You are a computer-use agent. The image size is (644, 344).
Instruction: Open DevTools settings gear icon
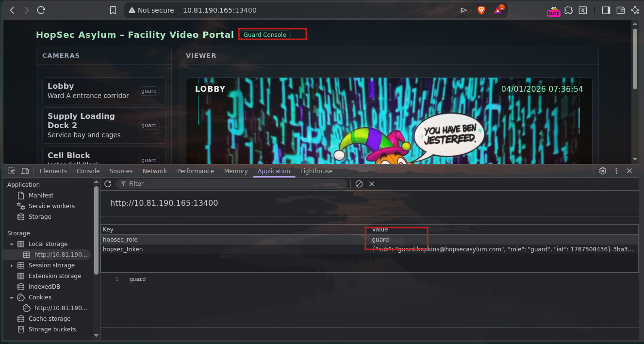[603, 171]
